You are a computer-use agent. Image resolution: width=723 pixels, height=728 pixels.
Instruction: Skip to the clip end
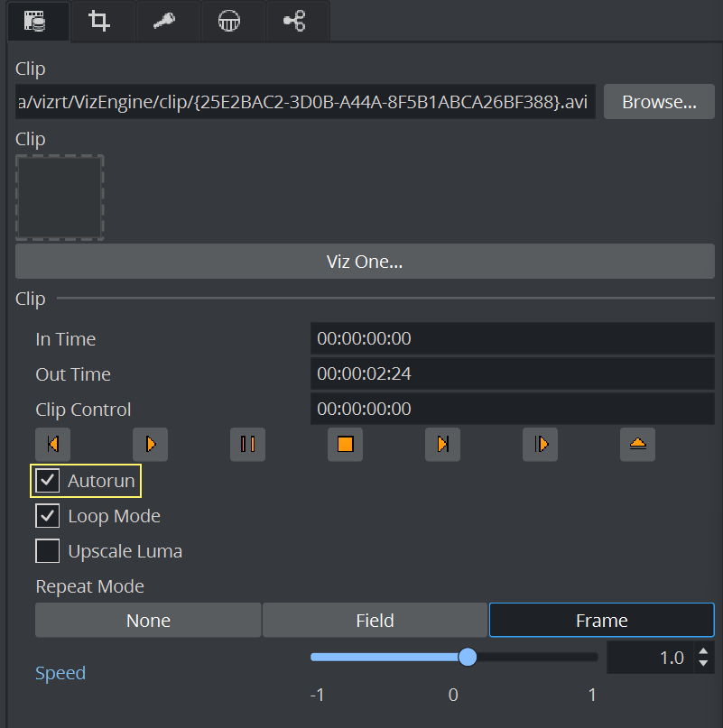click(442, 444)
